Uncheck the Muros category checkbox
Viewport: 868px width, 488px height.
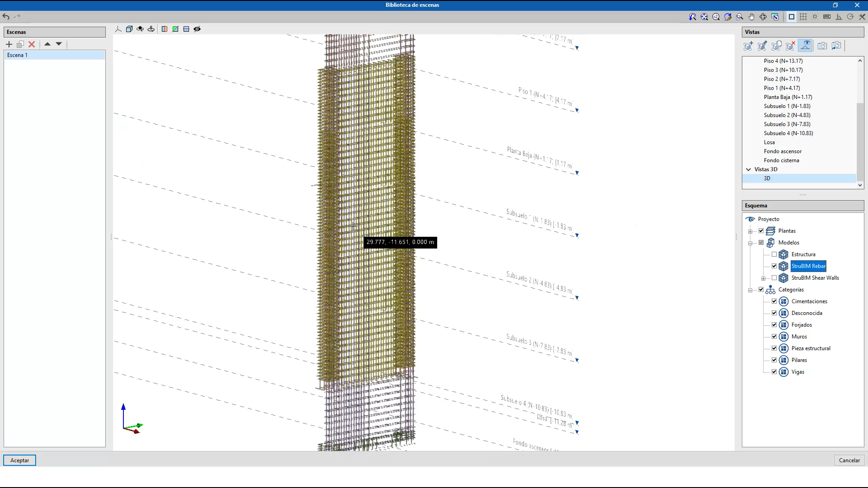pyautogui.click(x=774, y=337)
